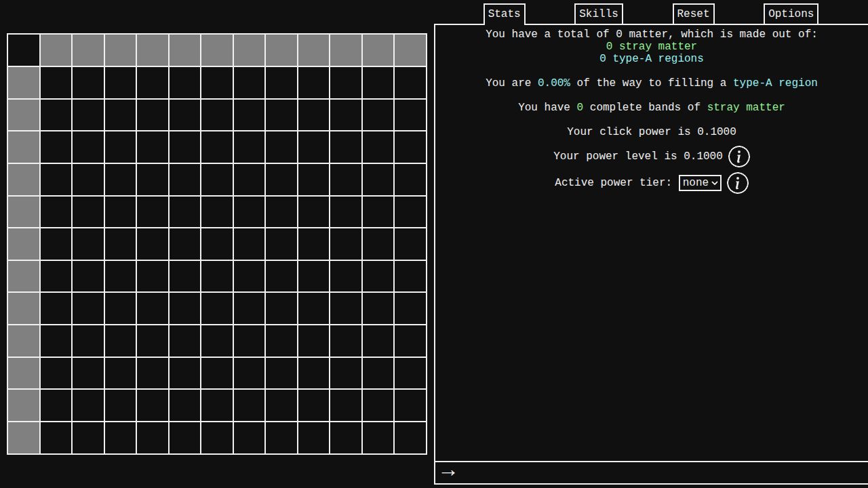Open the Options tab
Screen dimensions: 868x488
[791, 14]
